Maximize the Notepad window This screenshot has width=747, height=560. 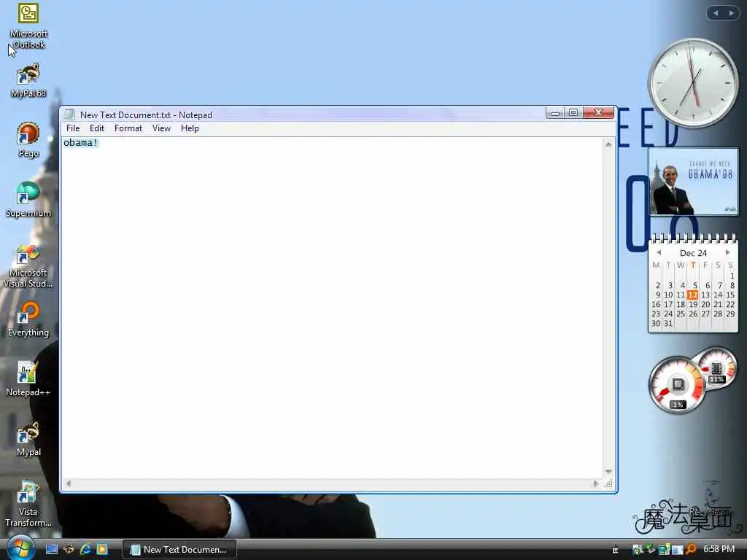pyautogui.click(x=573, y=113)
